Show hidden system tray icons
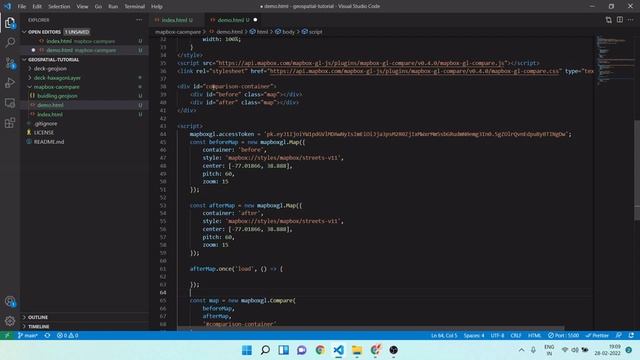 pos(522,350)
